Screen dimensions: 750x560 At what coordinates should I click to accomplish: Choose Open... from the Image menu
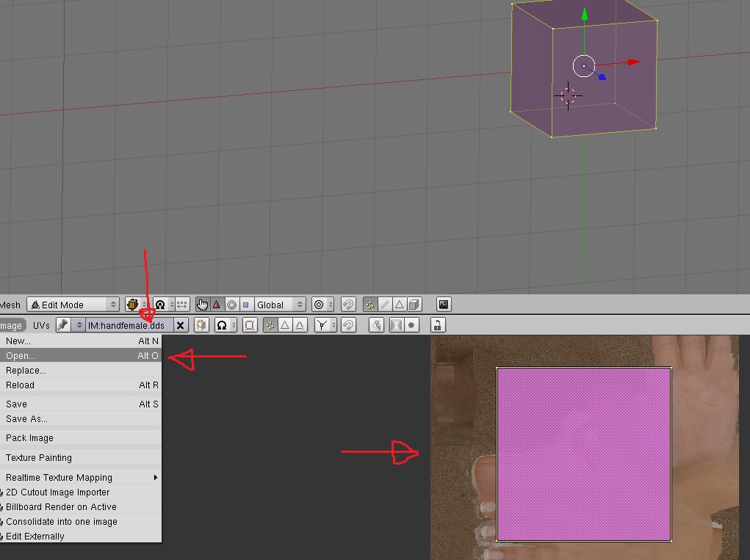81,355
